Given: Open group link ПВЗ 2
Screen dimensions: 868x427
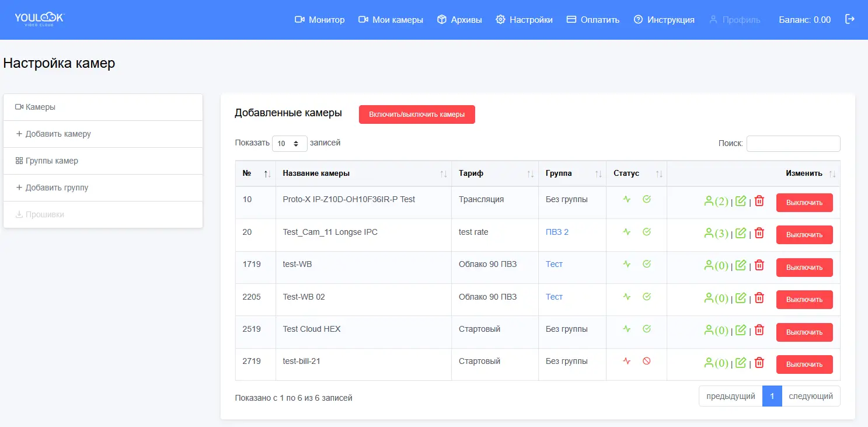Looking at the screenshot, I should coord(557,232).
